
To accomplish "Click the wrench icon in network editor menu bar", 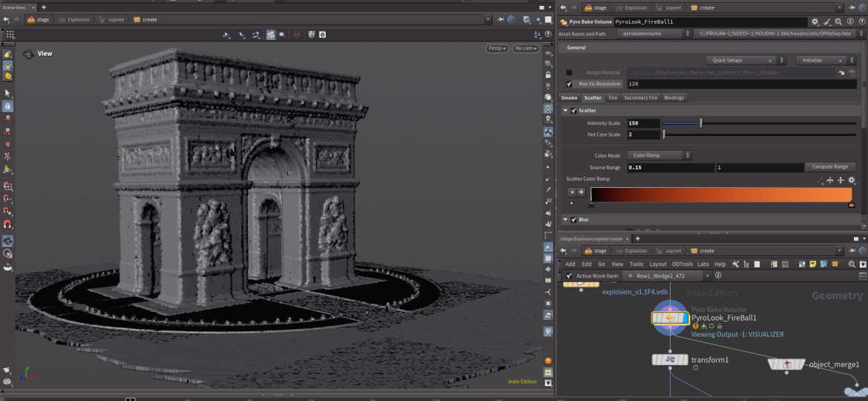I will pos(735,264).
